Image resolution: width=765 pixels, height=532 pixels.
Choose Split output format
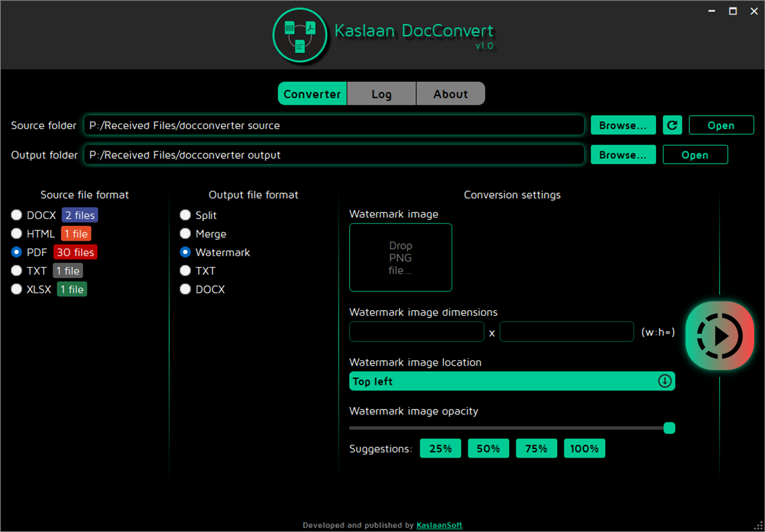pos(185,215)
